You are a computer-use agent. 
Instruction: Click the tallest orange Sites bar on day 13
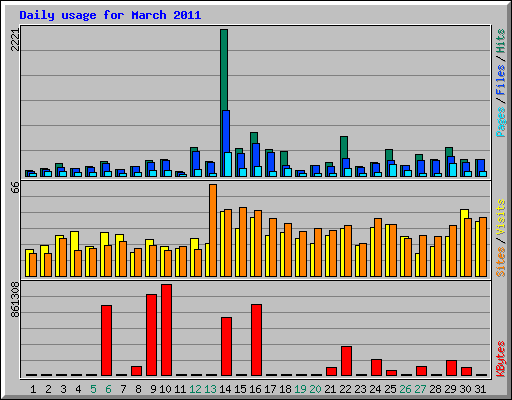213,230
